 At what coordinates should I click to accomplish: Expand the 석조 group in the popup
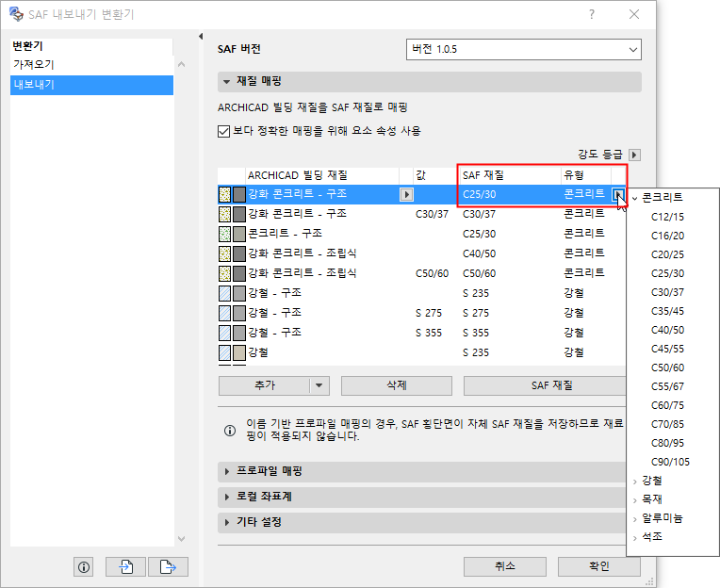pyautogui.click(x=634, y=538)
